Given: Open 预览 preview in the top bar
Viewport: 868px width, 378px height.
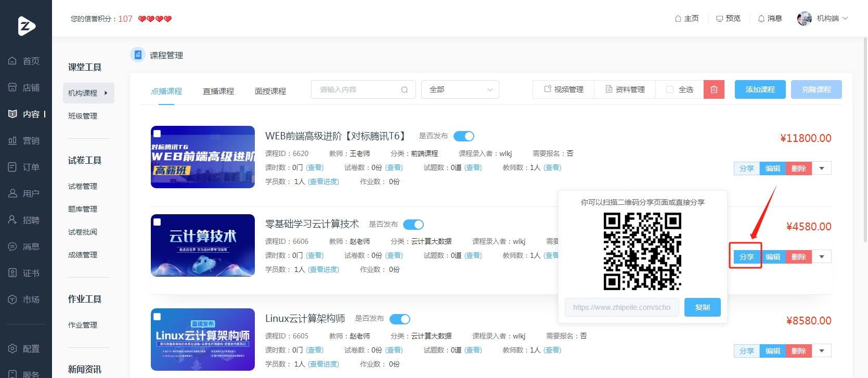Looking at the screenshot, I should 728,18.
